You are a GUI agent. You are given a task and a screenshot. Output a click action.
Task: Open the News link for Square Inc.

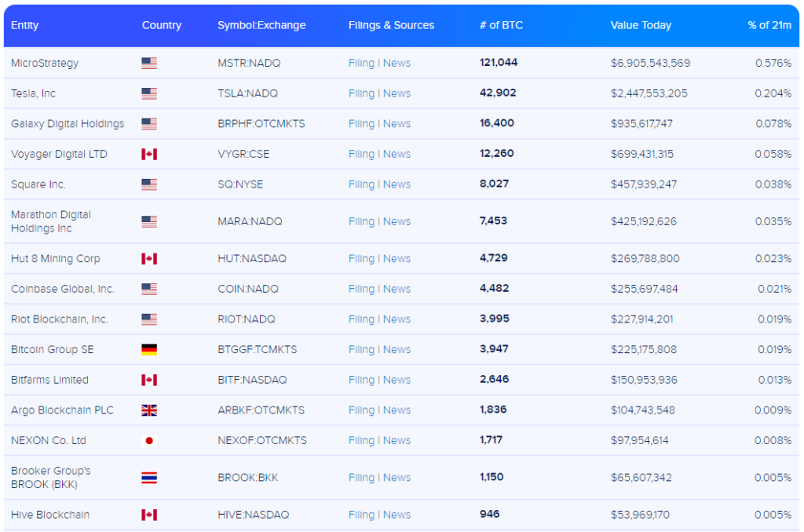[x=397, y=184]
